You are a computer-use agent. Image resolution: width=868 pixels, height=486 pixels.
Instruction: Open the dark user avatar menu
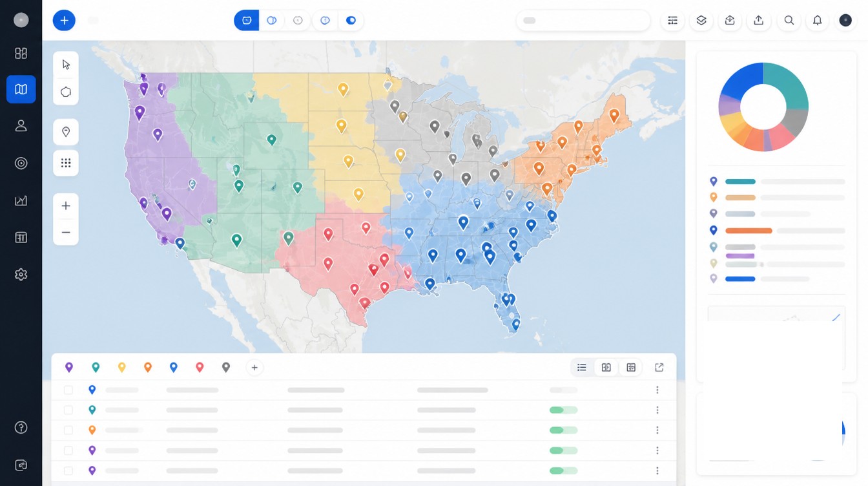tap(845, 20)
